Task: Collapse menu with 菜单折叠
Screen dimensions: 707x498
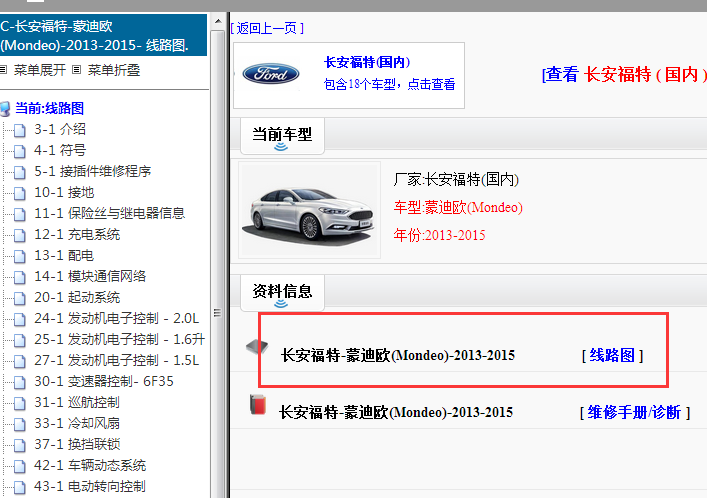Action: click(114, 70)
